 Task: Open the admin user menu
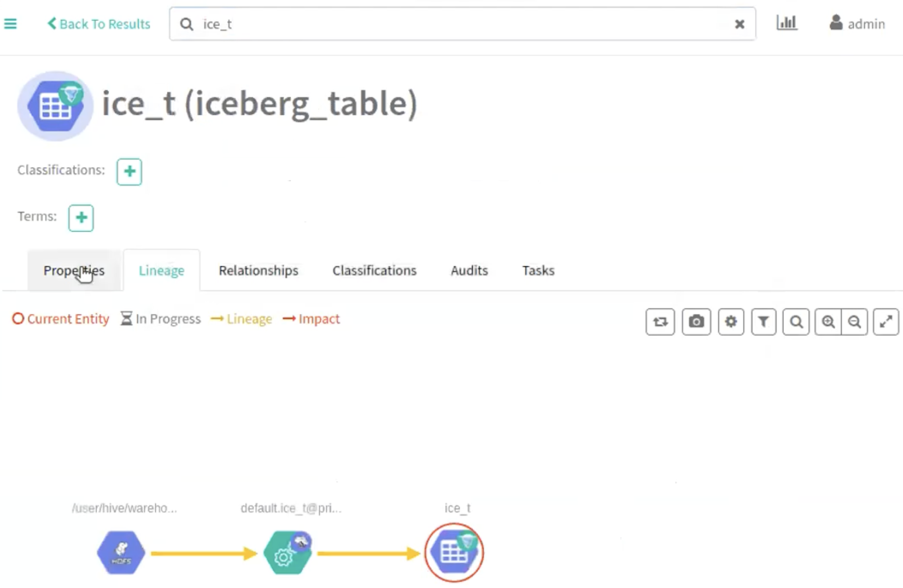tap(857, 24)
